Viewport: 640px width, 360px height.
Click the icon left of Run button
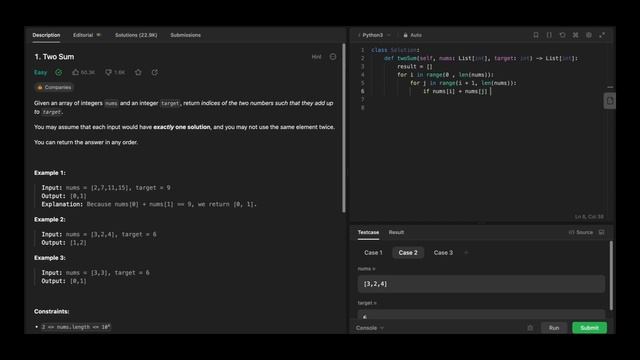coord(530,328)
